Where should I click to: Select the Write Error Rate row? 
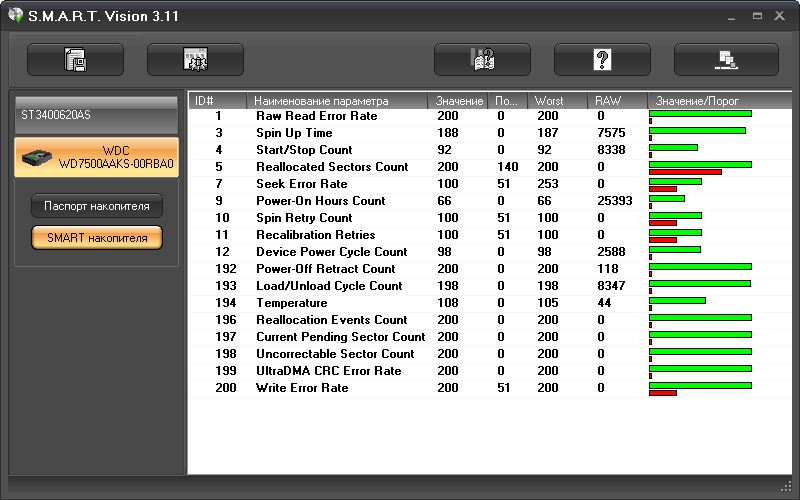coord(490,388)
